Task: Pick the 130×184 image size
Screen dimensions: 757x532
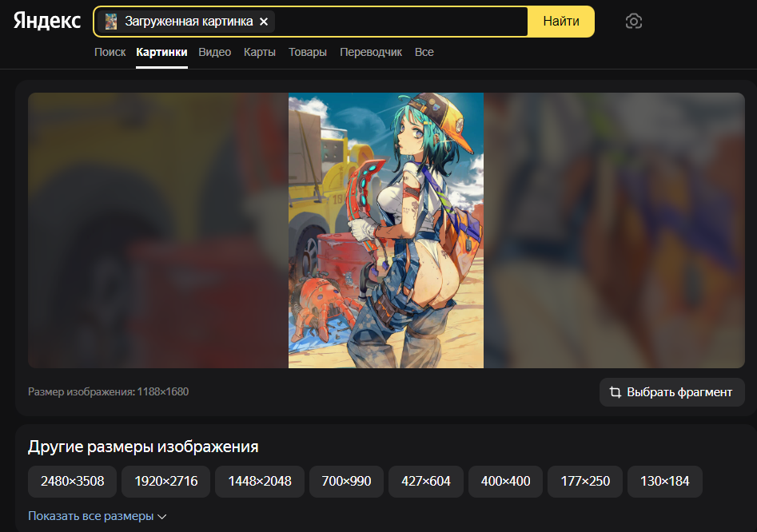Action: [665, 482]
